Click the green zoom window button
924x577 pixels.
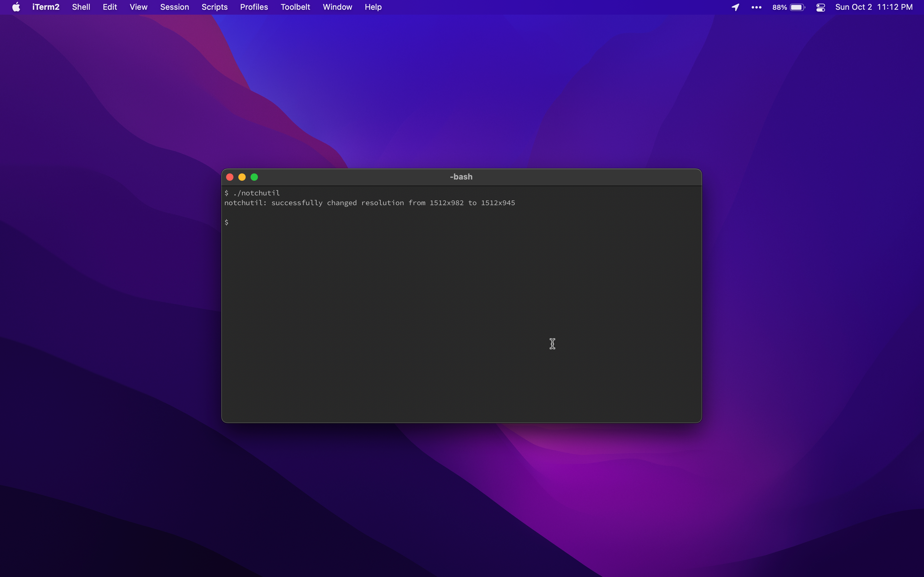click(x=254, y=177)
